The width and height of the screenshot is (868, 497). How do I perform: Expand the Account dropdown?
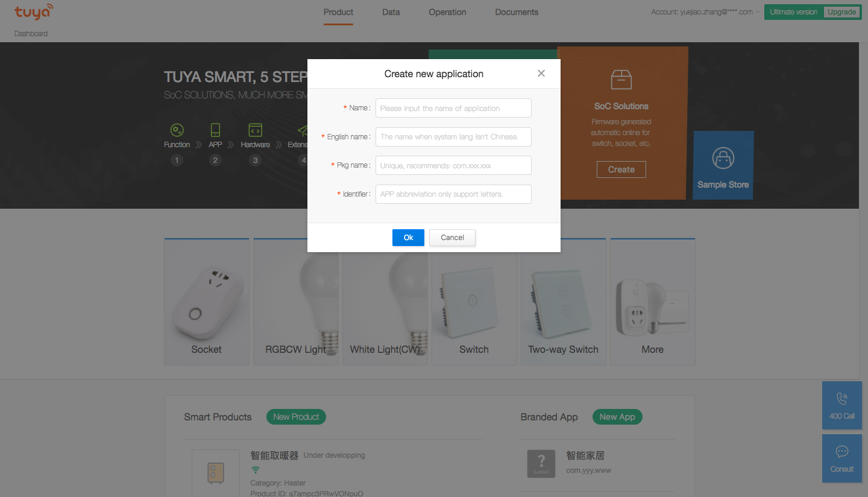[705, 12]
